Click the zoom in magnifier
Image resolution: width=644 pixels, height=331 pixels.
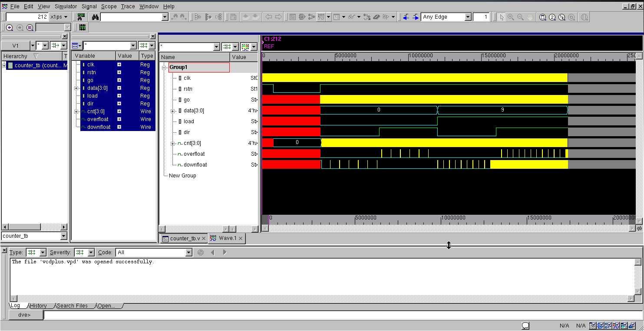511,17
